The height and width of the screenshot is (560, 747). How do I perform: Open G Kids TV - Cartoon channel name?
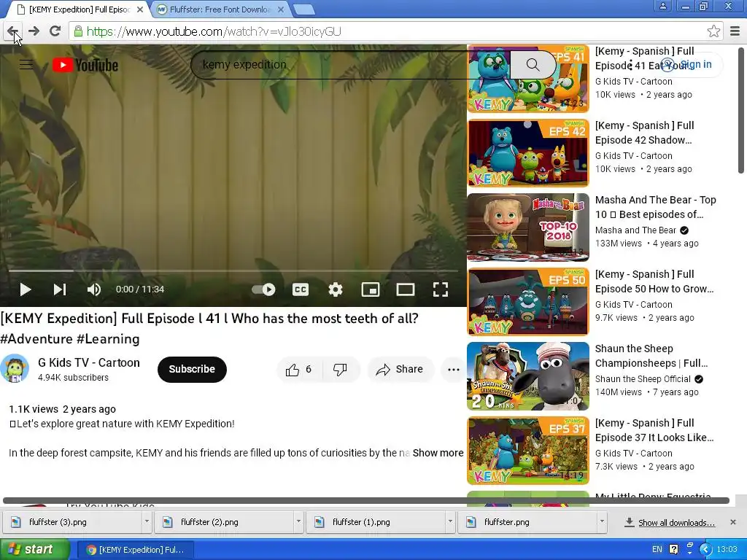[x=88, y=363]
